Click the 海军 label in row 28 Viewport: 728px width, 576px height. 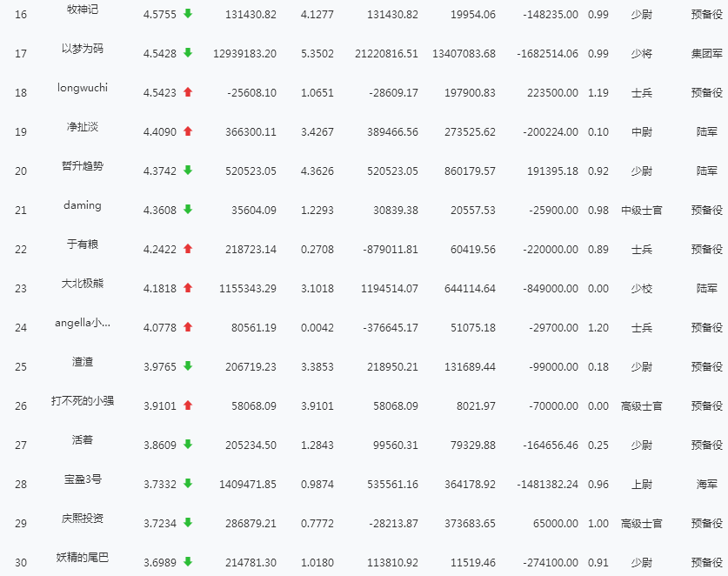click(706, 485)
